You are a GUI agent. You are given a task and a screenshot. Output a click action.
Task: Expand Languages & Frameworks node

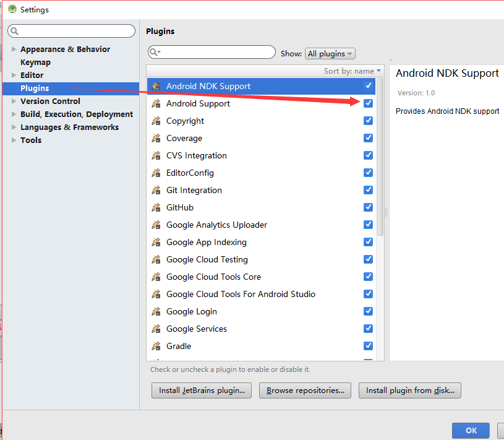14,127
